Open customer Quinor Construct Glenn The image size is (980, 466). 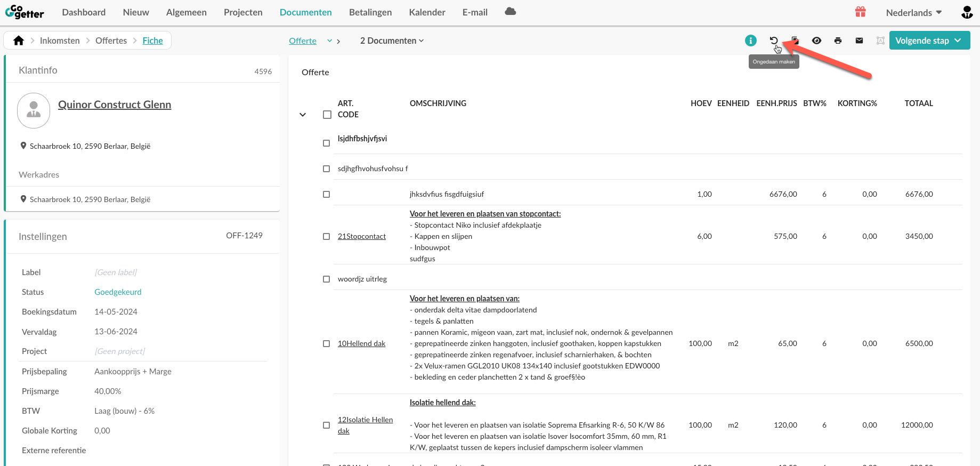tap(115, 105)
